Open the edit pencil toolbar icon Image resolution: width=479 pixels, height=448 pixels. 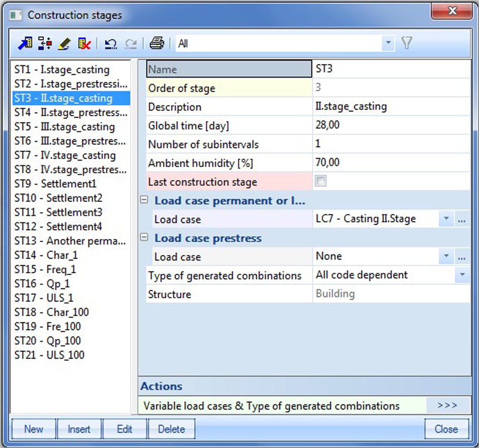tap(63, 42)
